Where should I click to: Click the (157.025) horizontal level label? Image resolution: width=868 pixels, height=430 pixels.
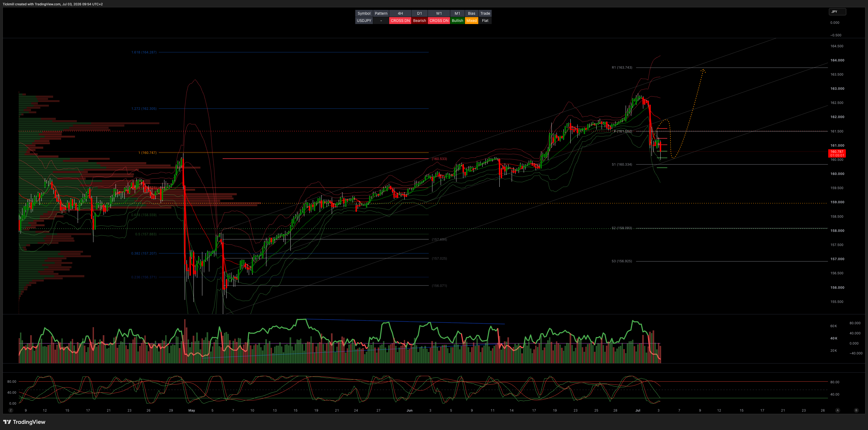tap(439, 258)
